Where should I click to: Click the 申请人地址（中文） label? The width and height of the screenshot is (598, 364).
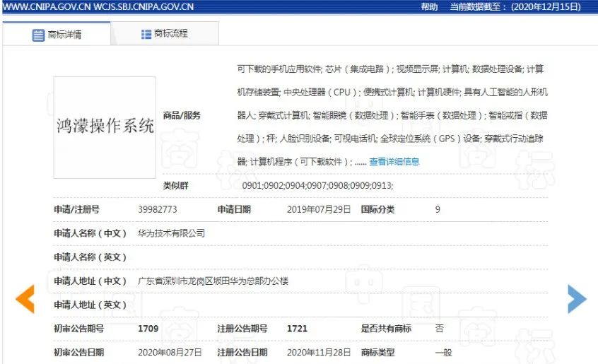(90, 281)
